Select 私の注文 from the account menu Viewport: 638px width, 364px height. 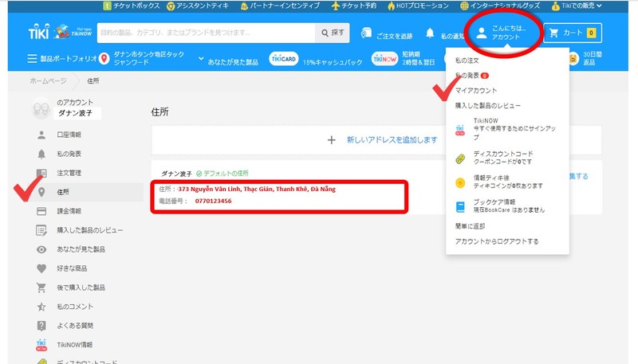(467, 60)
